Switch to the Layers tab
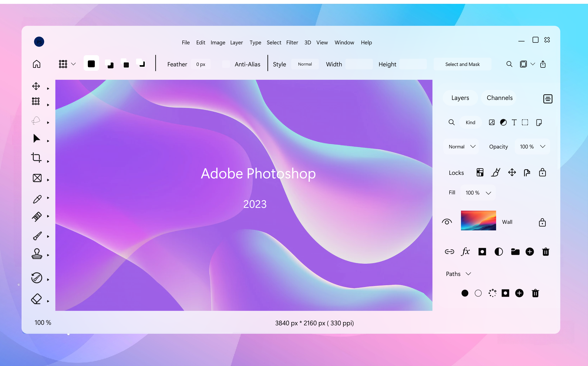 click(460, 98)
